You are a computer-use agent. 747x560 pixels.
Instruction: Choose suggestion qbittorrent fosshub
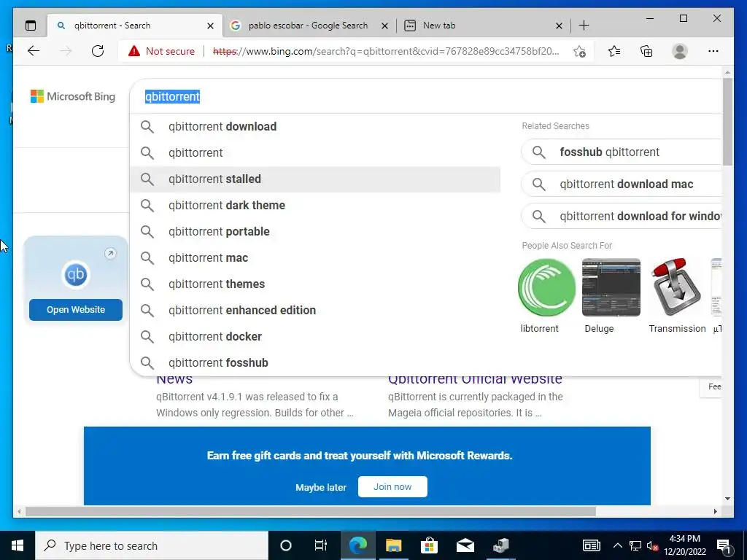pos(315,362)
